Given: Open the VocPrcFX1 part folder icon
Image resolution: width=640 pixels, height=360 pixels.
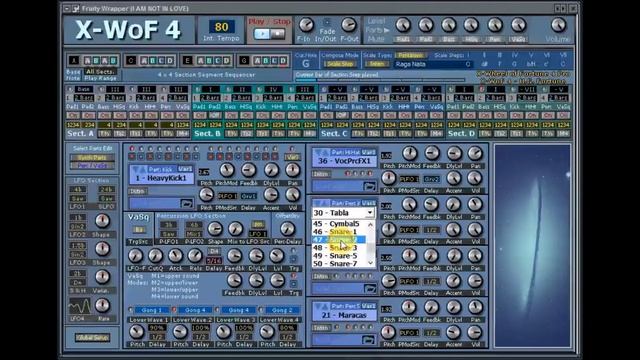Looking at the screenshot, I should [x=369, y=186].
